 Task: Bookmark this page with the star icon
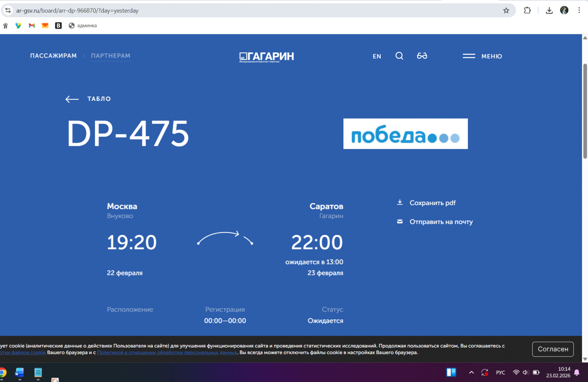(x=506, y=11)
